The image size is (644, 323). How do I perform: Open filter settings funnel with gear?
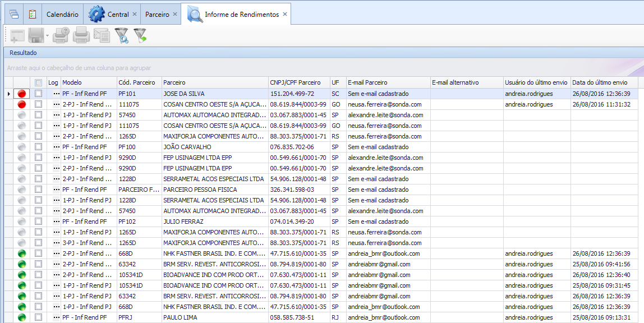[x=121, y=36]
